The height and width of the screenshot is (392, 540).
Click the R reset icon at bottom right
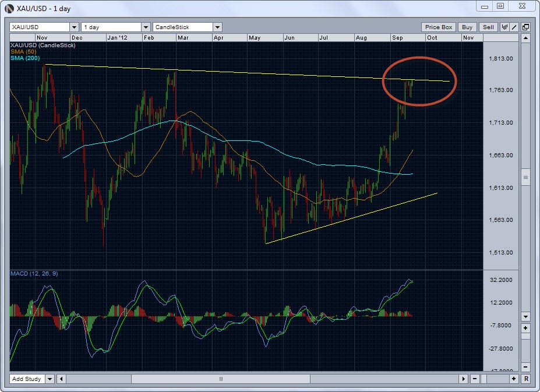pyautogui.click(x=525, y=378)
